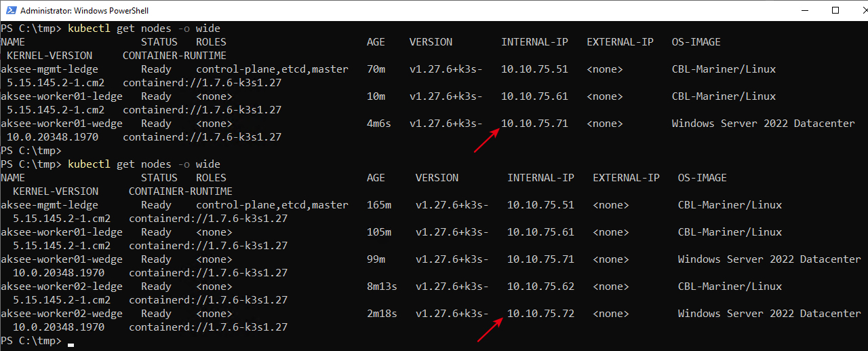
Task: Select the node name aksee-worker02-ledge
Action: 62,287
